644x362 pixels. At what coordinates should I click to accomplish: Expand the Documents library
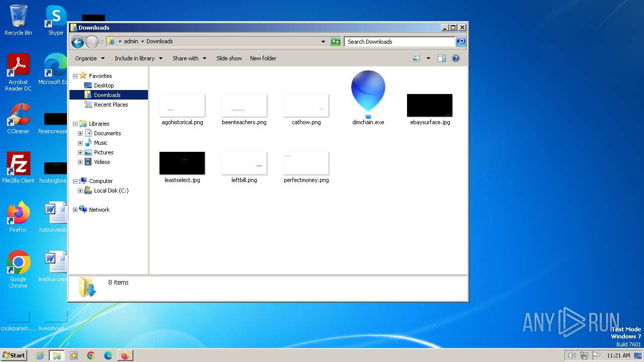click(x=80, y=134)
